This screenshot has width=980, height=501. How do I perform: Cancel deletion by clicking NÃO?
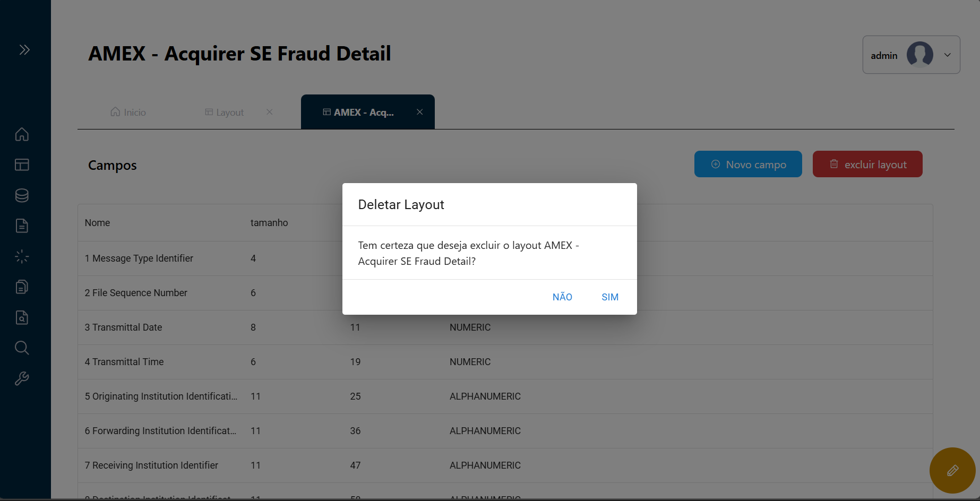click(x=562, y=297)
